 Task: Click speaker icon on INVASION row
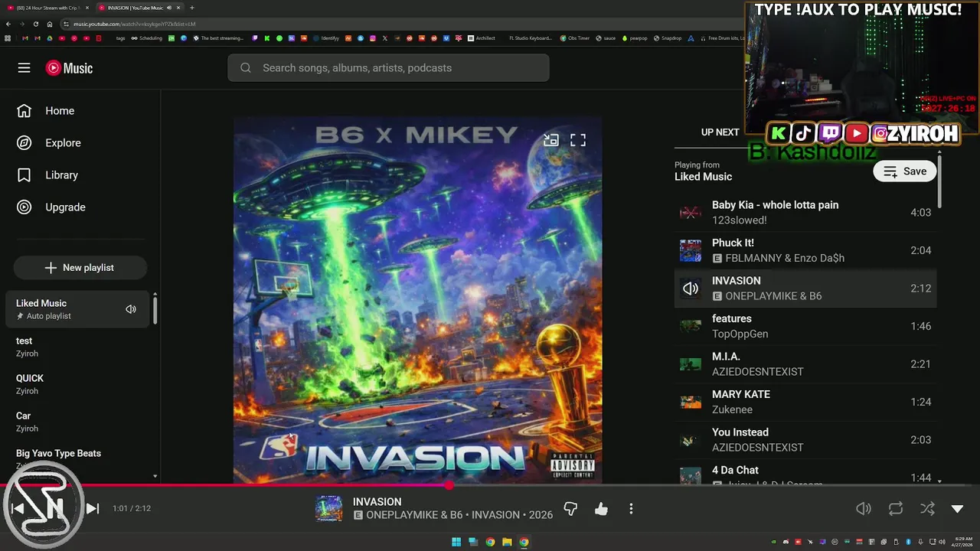(x=691, y=289)
